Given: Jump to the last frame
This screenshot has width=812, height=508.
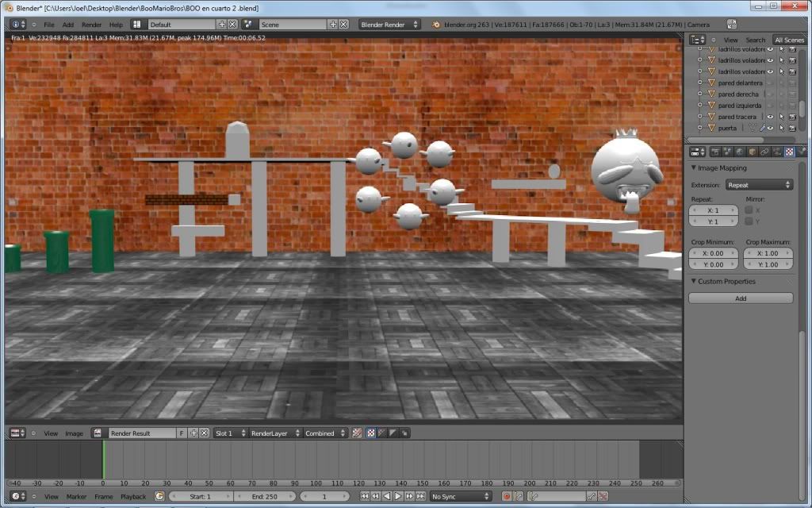Looking at the screenshot, I should coord(420,497).
